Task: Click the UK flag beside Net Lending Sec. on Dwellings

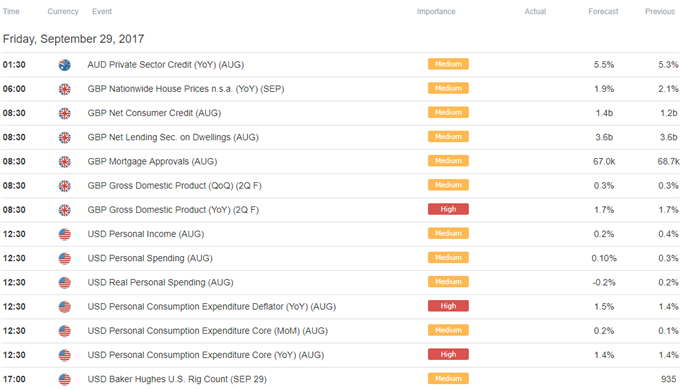Action: tap(65, 138)
